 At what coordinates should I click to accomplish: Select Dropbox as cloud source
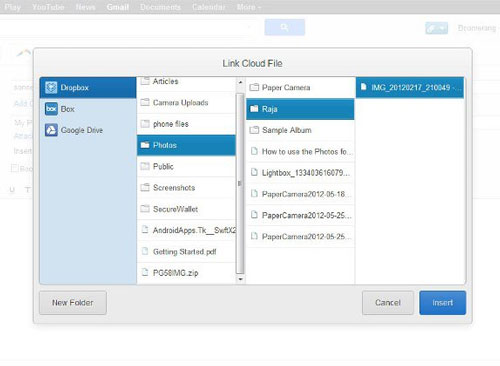click(x=88, y=87)
